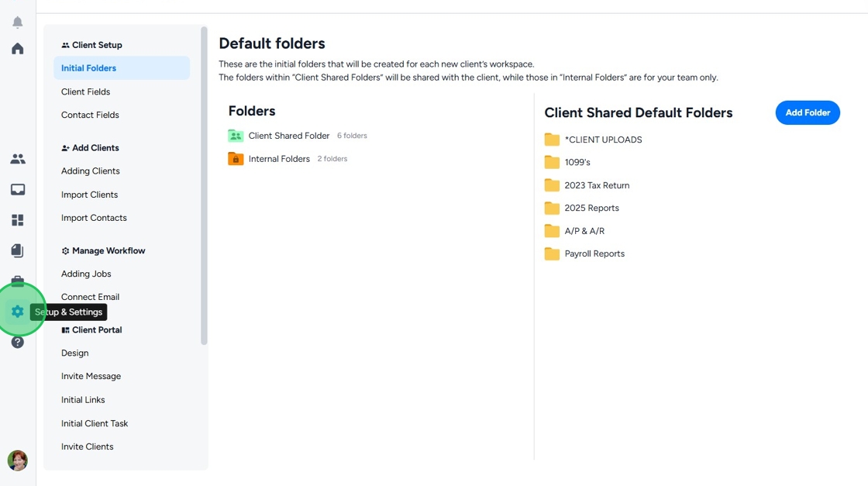
Task: Open the Inbox tray icon
Action: point(17,190)
